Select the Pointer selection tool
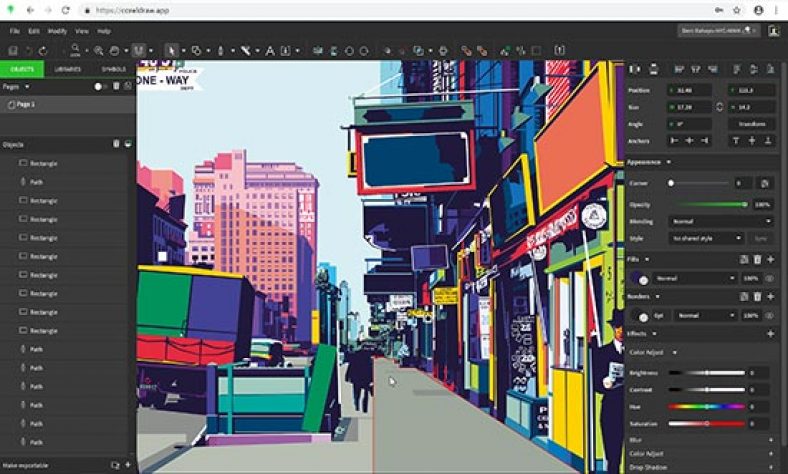 pyautogui.click(x=171, y=49)
